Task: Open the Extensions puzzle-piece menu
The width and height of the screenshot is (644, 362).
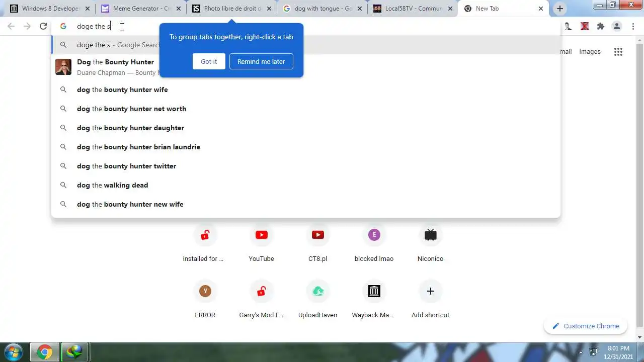Action: pyautogui.click(x=601, y=27)
